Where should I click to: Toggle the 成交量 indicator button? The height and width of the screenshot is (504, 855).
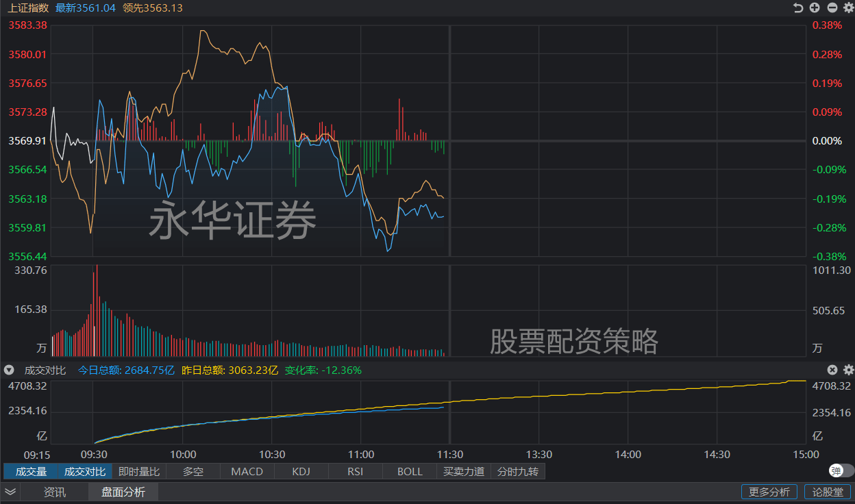point(31,471)
